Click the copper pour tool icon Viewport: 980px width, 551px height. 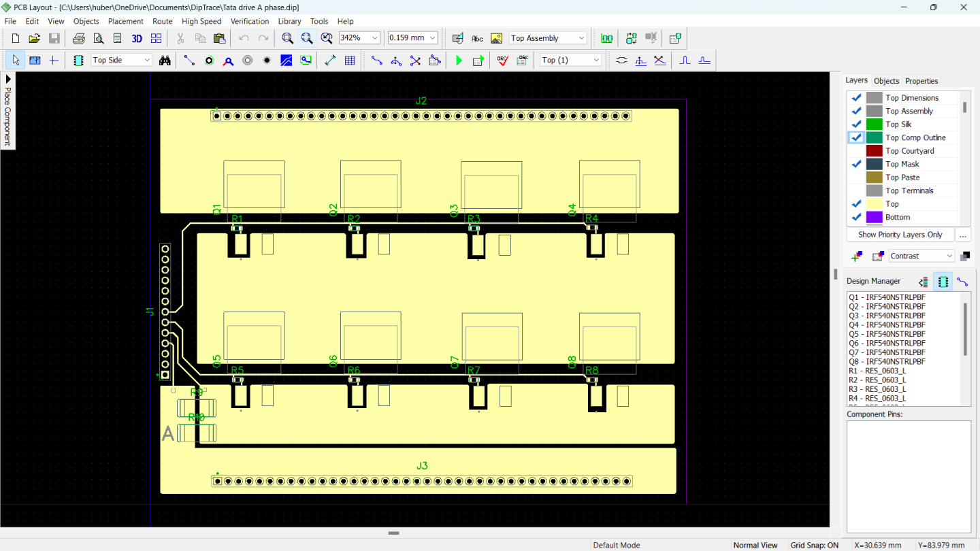point(287,60)
